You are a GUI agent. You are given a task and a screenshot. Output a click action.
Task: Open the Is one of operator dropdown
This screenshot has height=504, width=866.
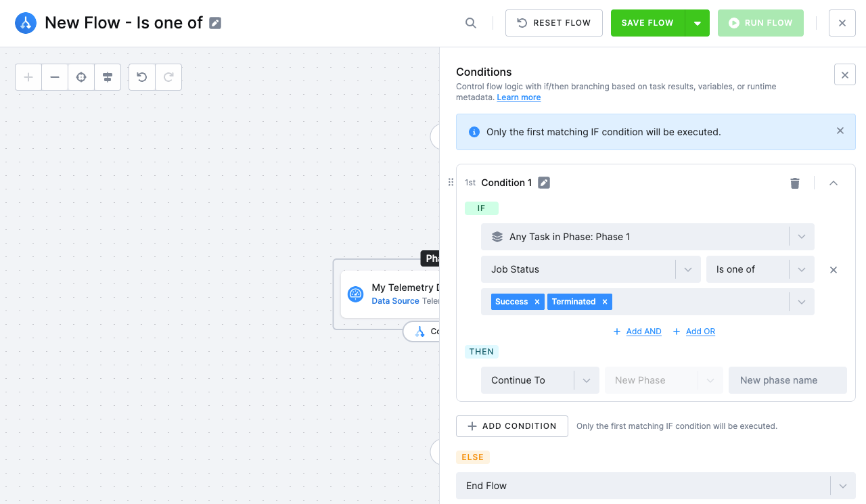pyautogui.click(x=760, y=269)
